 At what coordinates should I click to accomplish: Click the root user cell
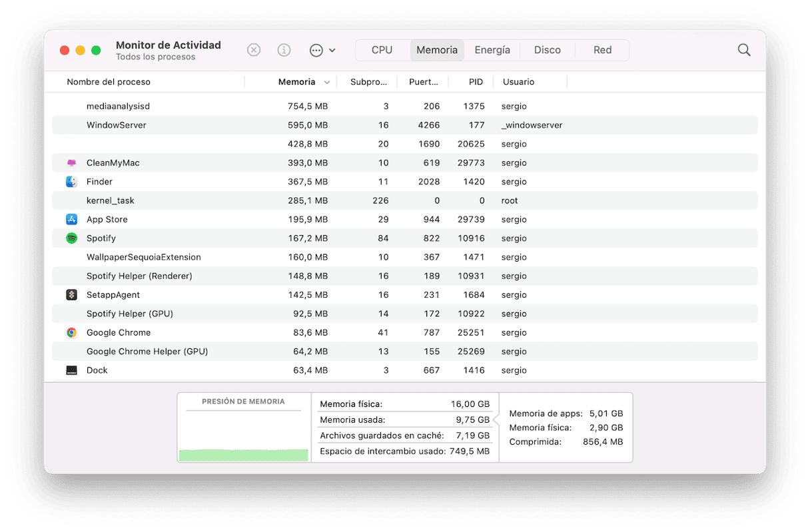coord(510,200)
